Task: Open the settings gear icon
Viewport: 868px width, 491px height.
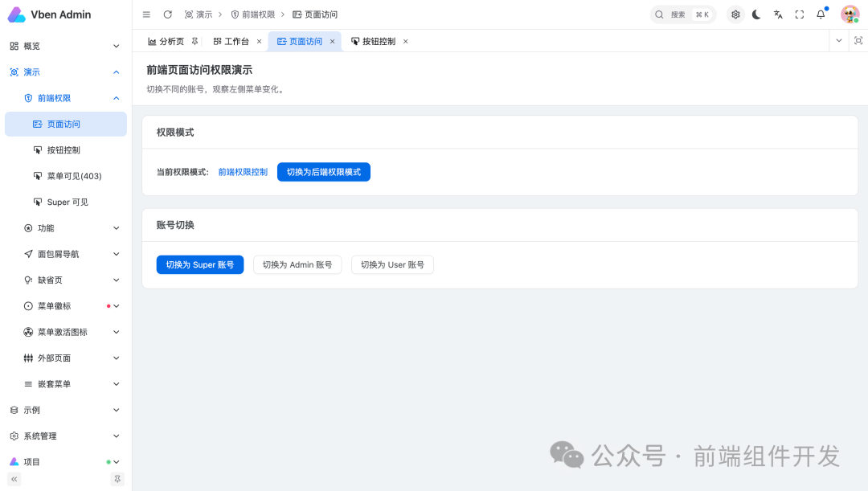Action: [x=735, y=14]
